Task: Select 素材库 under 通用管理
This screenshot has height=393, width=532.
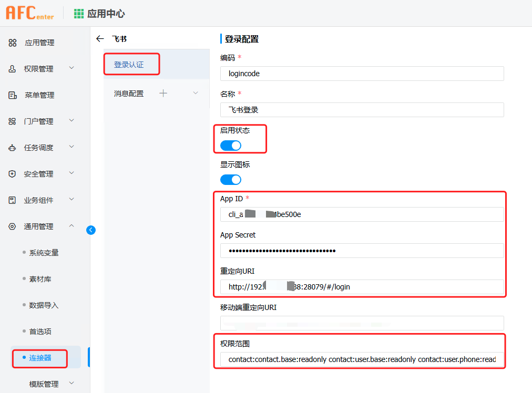Action: pos(40,279)
